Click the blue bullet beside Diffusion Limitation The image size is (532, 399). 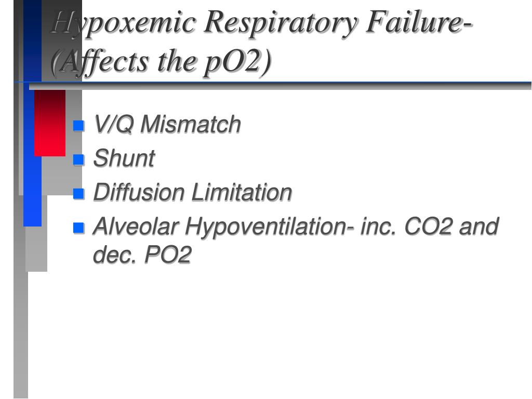(x=78, y=193)
